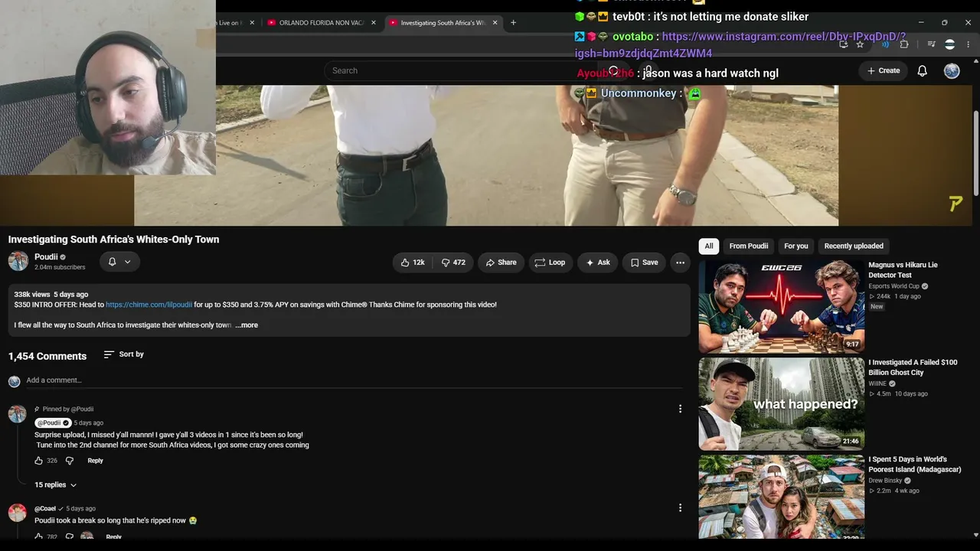Open the Create menu in YouTube header

[x=884, y=70]
